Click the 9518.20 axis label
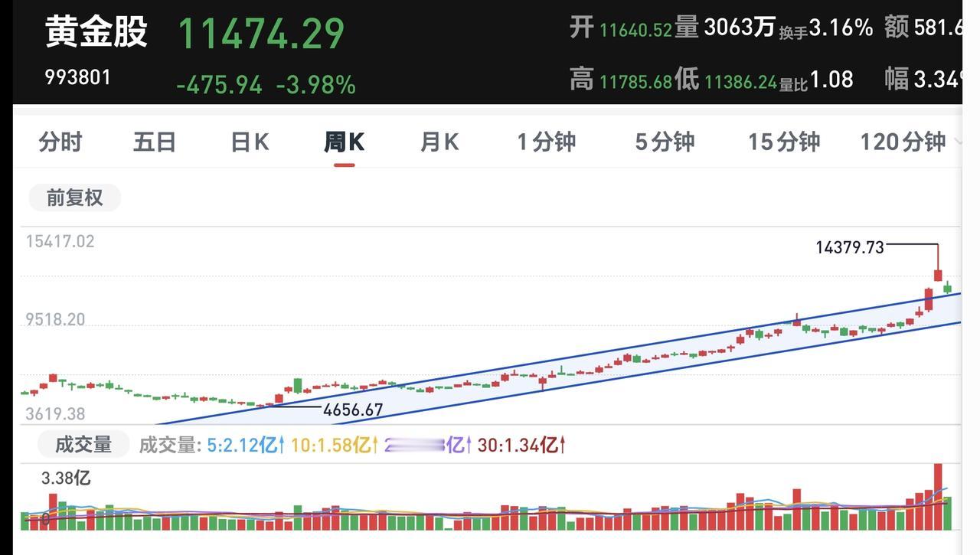 point(55,319)
